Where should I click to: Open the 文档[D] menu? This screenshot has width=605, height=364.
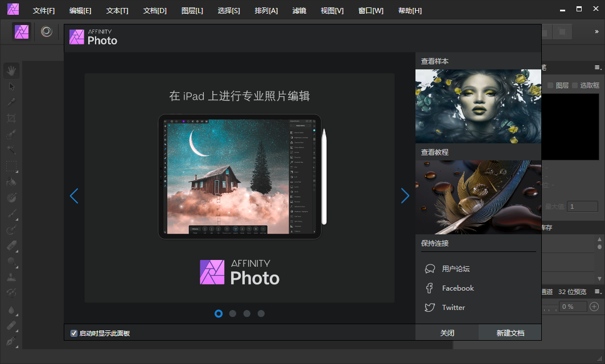click(155, 11)
